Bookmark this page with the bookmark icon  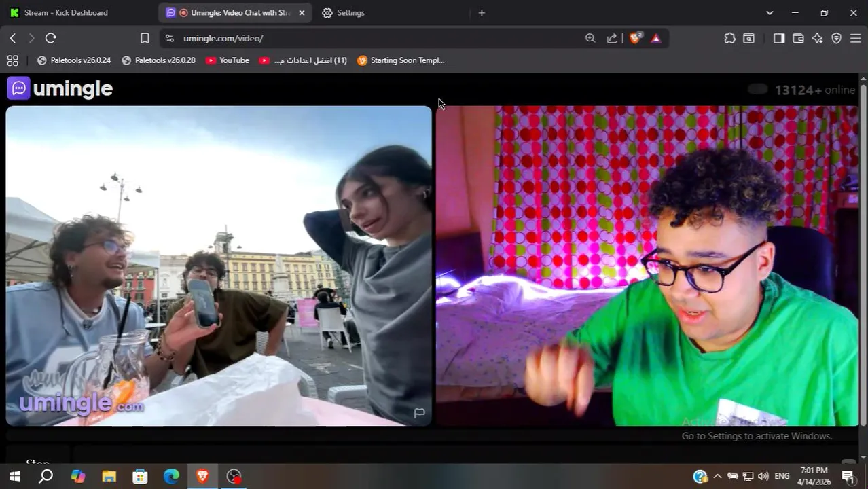click(x=145, y=39)
